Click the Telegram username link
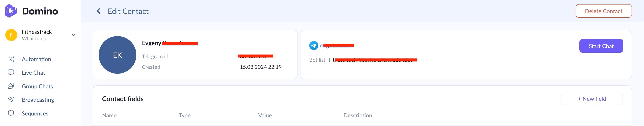The width and height of the screenshot is (644, 126). [x=336, y=45]
